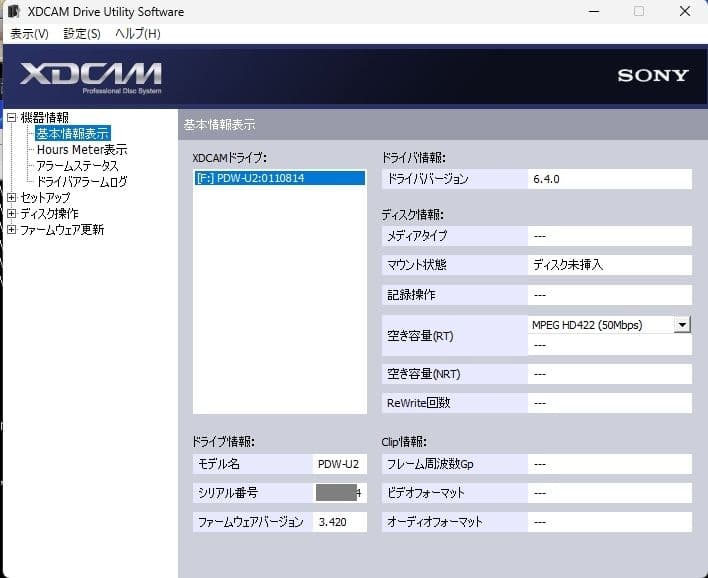Select ドライバアラームログ in the tree
The image size is (708, 578).
click(82, 182)
